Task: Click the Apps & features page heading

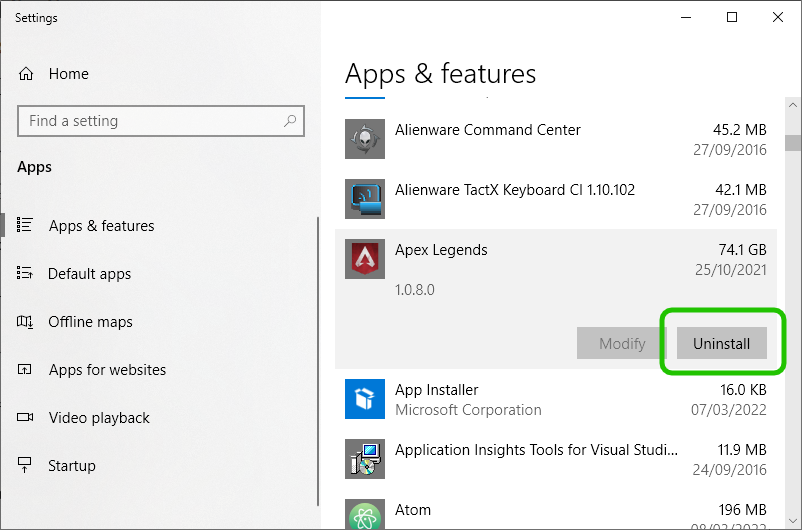Action: (x=440, y=74)
